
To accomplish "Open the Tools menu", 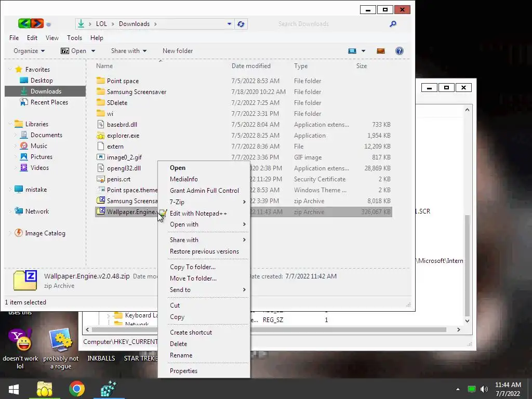I will pos(74,37).
